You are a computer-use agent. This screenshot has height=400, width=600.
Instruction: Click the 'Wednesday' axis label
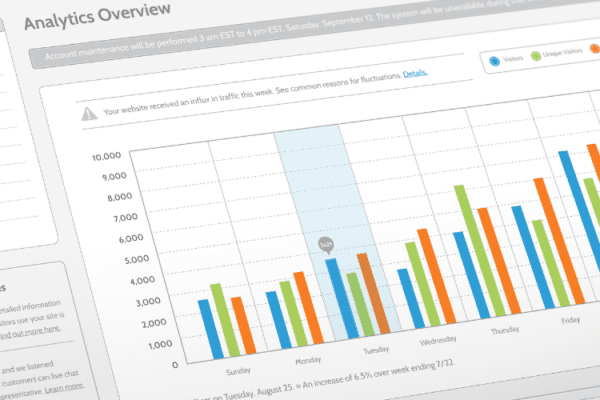[438, 340]
